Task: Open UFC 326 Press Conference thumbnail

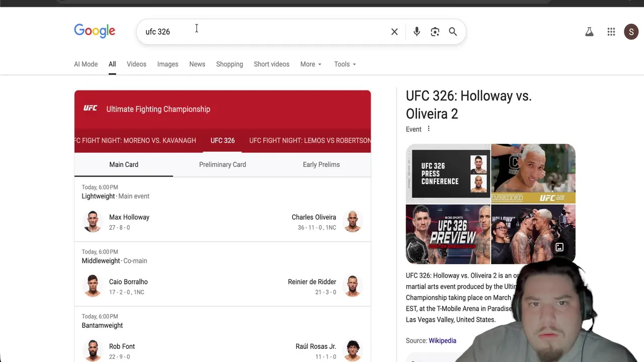Action: [x=448, y=173]
